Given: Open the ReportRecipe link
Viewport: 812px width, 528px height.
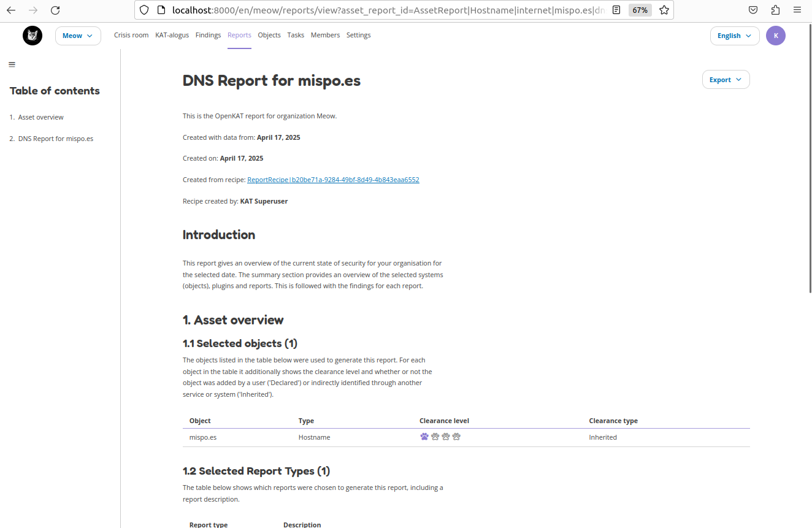Looking at the screenshot, I should (x=333, y=180).
